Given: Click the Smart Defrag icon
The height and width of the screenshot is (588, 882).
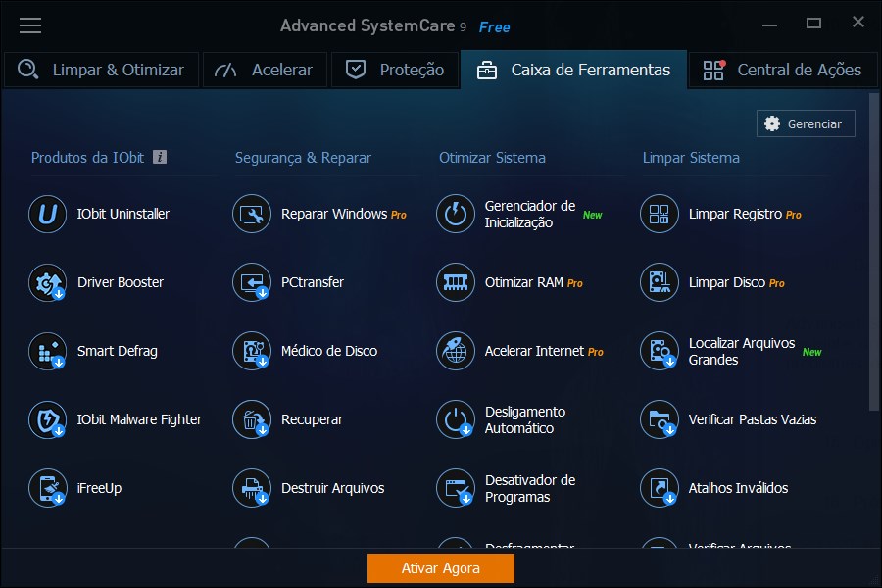Looking at the screenshot, I should point(48,351).
